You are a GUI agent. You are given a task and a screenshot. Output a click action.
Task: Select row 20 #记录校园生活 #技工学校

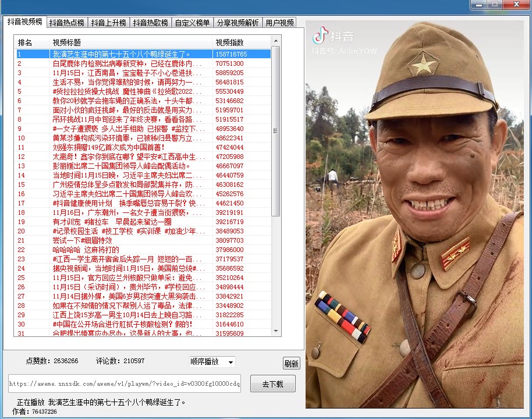tap(144, 231)
